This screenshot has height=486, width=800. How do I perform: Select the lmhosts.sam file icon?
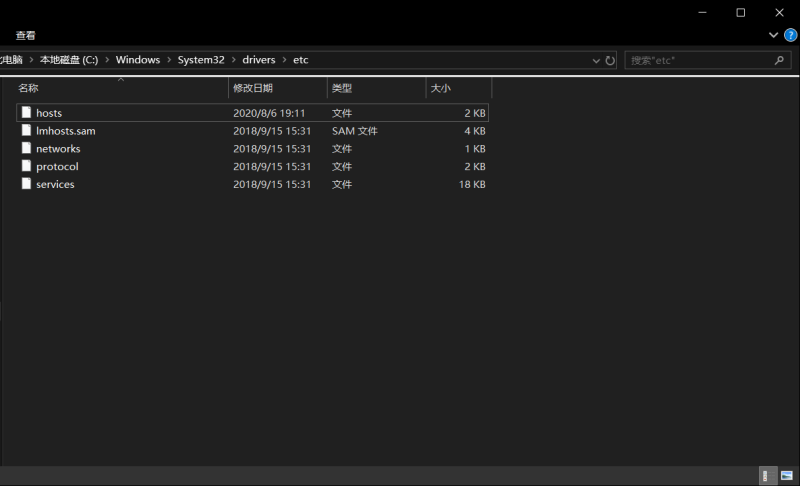[x=27, y=131]
